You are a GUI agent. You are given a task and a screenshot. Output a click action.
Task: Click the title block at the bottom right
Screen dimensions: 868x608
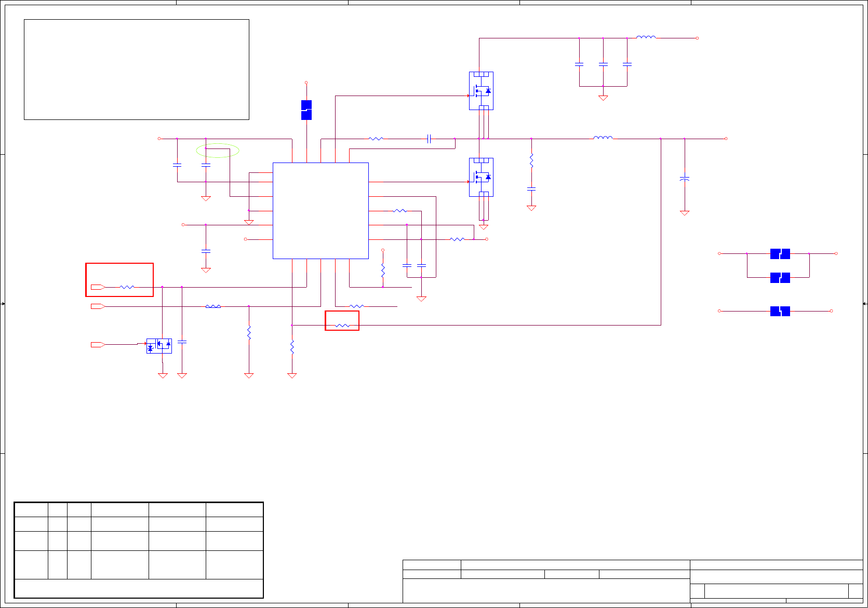point(633,582)
